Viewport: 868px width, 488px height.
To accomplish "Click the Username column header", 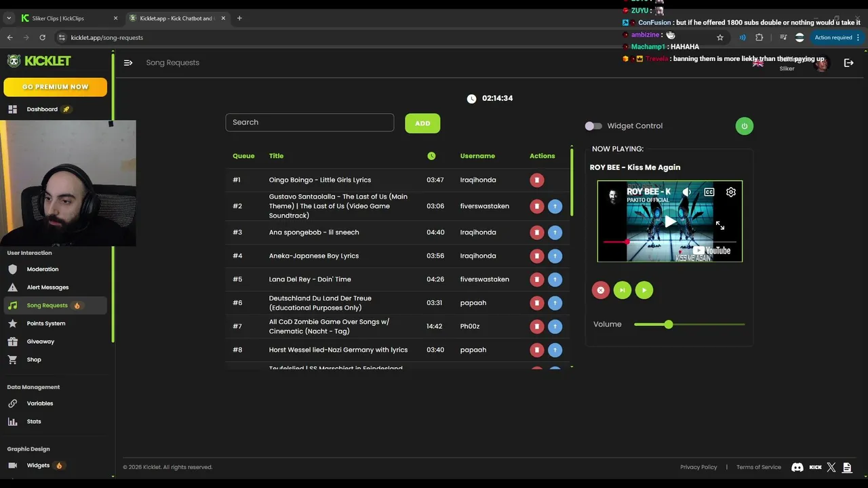I will tap(477, 156).
